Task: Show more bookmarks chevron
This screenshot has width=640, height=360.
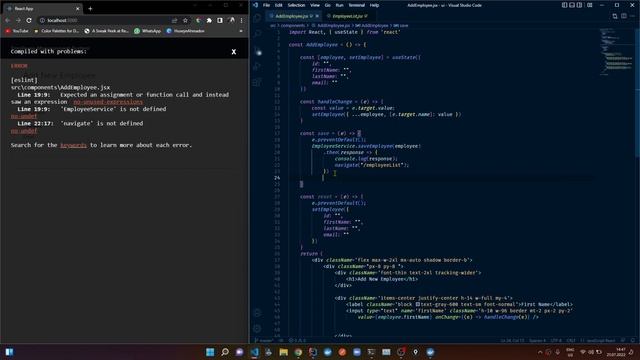Action: (241, 31)
